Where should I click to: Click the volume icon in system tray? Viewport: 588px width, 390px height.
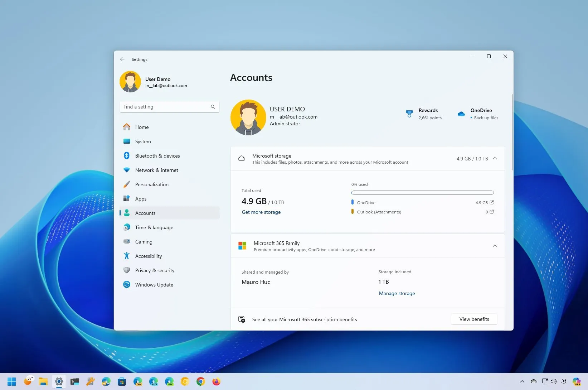pos(554,381)
